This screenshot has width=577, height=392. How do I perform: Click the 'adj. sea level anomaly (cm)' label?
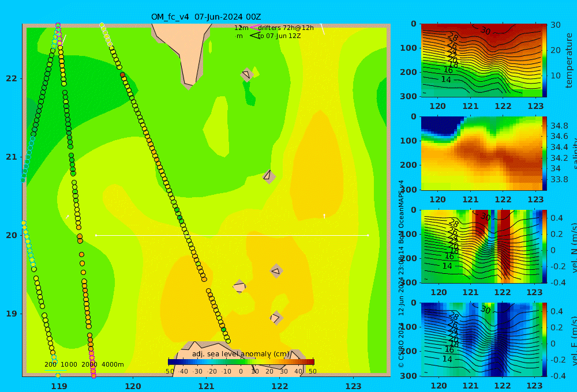(x=241, y=354)
